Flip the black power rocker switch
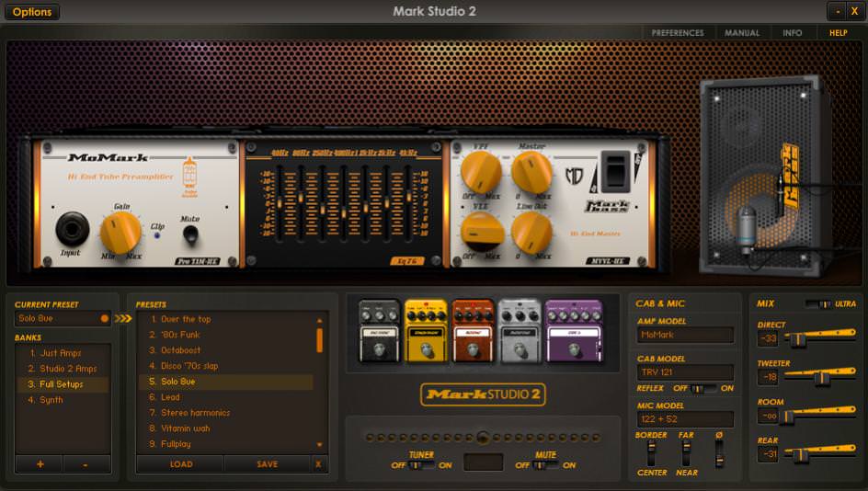Image resolution: width=868 pixels, height=491 pixels. pos(615,171)
